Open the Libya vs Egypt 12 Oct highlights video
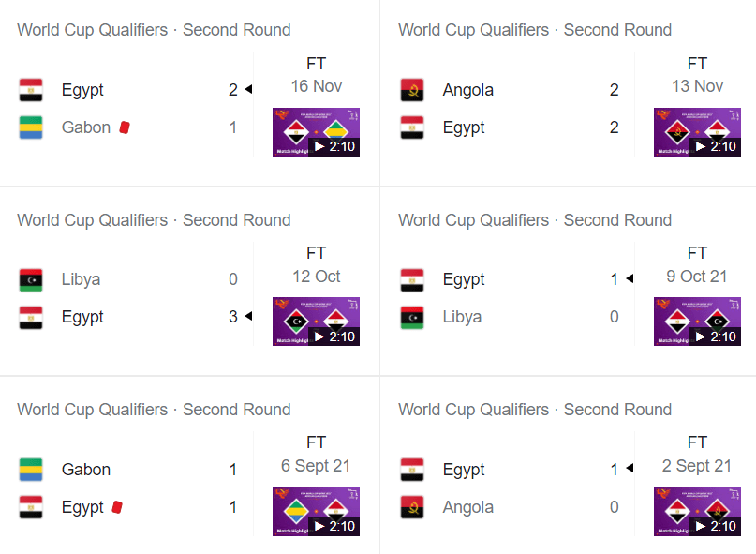The image size is (756, 554). [316, 322]
